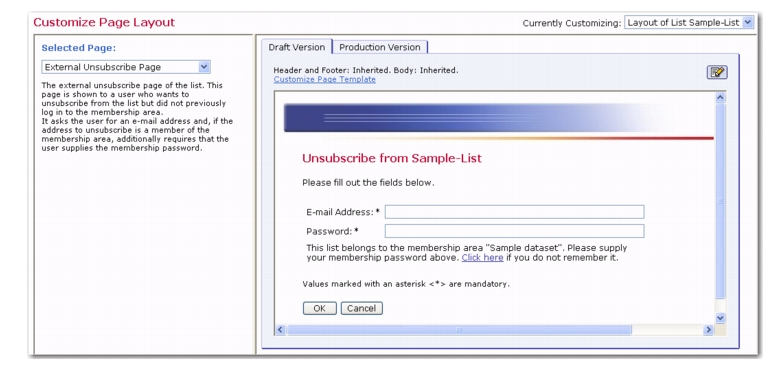Image resolution: width=773 pixels, height=378 pixels.
Task: Click the vertical scrollbar thumb in preview
Action: (720, 201)
